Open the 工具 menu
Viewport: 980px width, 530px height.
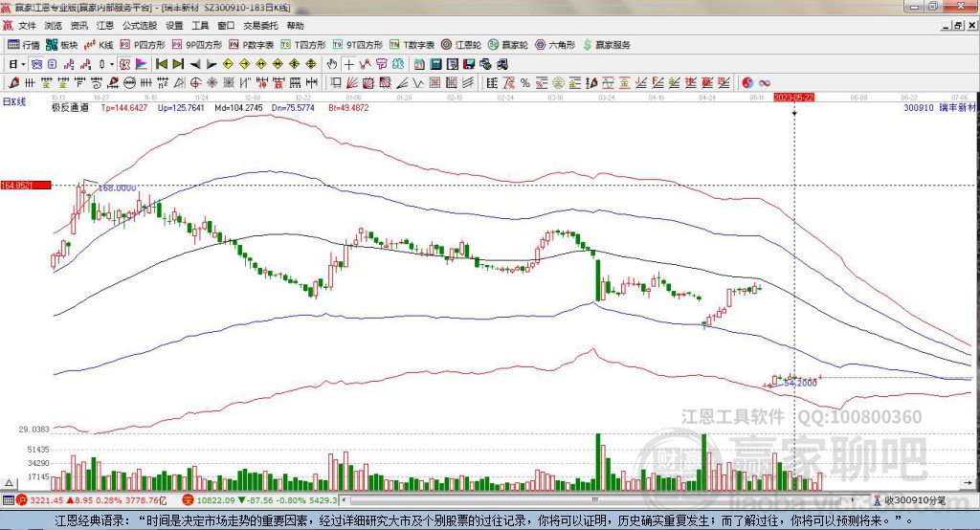coord(200,26)
